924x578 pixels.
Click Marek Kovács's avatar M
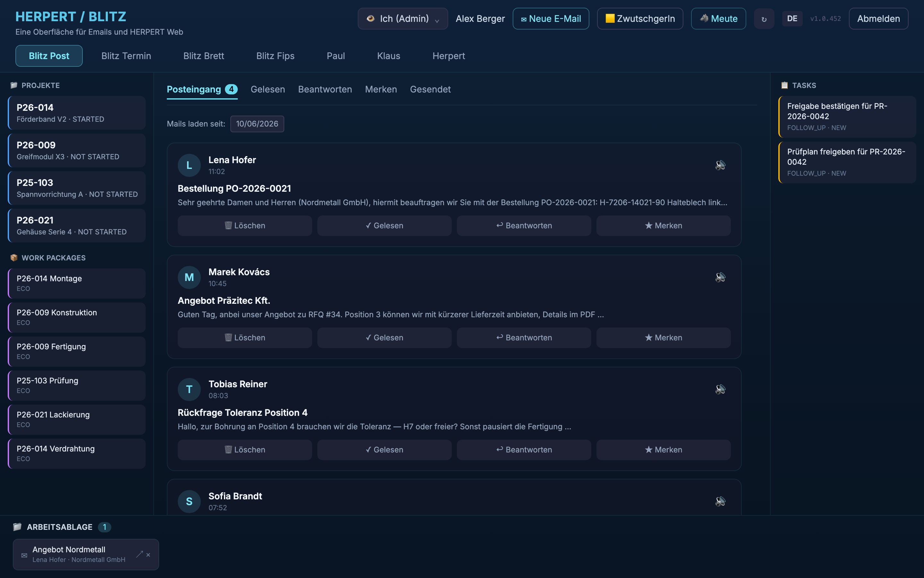point(189,277)
